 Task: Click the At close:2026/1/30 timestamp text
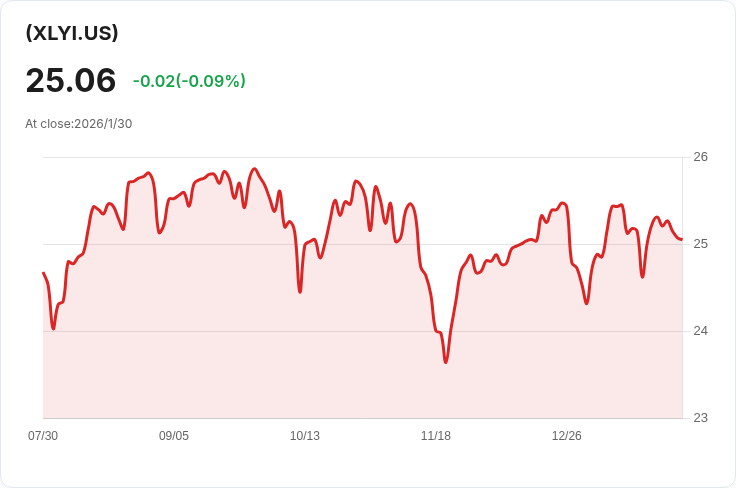click(x=79, y=124)
